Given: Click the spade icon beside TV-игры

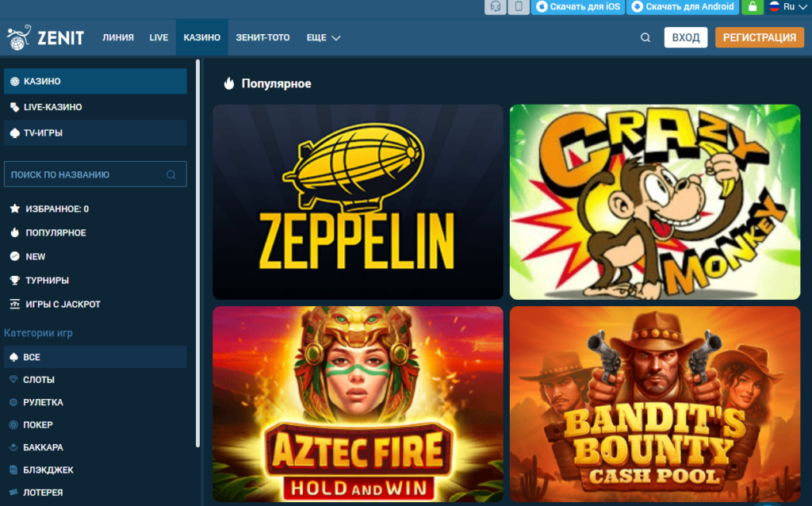Looking at the screenshot, I should tap(14, 133).
